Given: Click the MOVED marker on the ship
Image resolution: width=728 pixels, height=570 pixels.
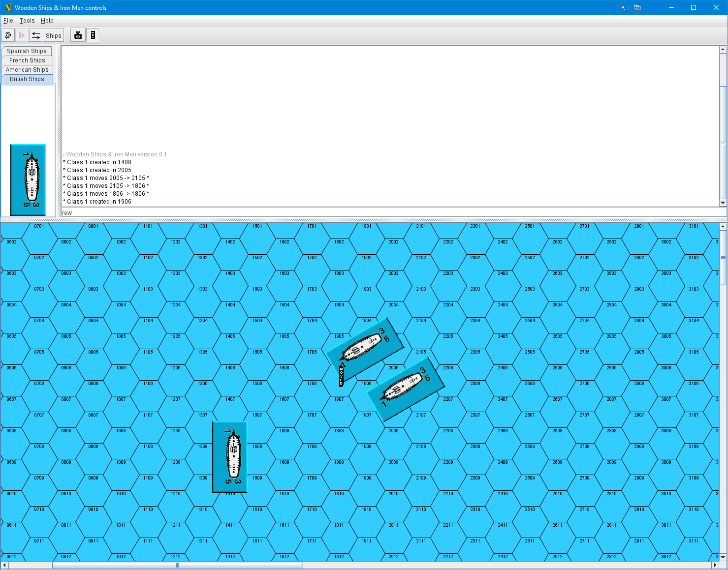Looking at the screenshot, I should [341, 376].
